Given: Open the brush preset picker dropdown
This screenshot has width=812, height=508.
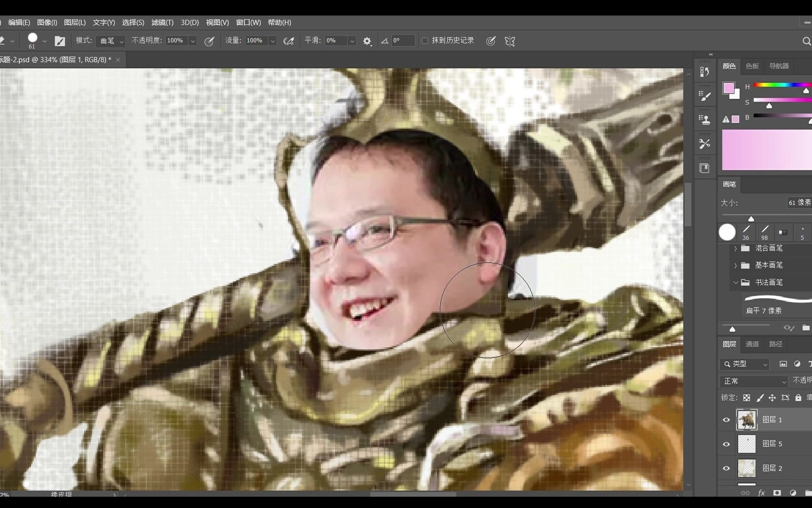Looking at the screenshot, I should pyautogui.click(x=45, y=41).
